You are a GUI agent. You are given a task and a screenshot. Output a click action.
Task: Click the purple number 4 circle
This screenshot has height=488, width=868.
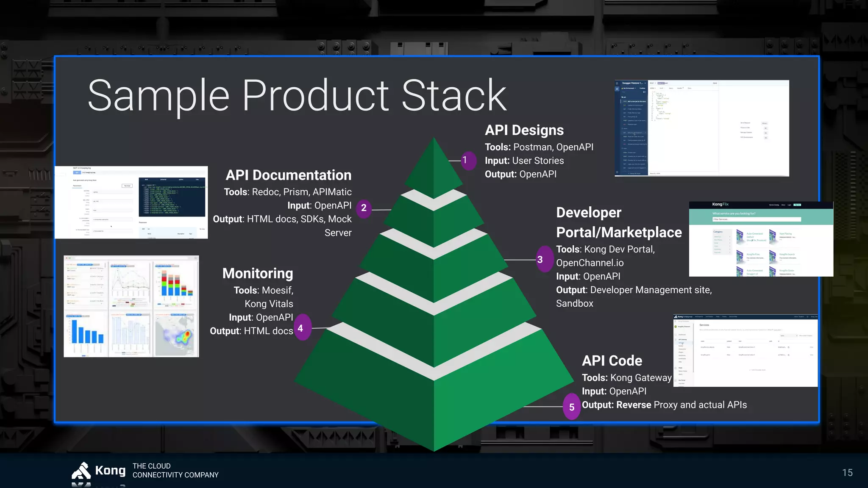pos(301,328)
